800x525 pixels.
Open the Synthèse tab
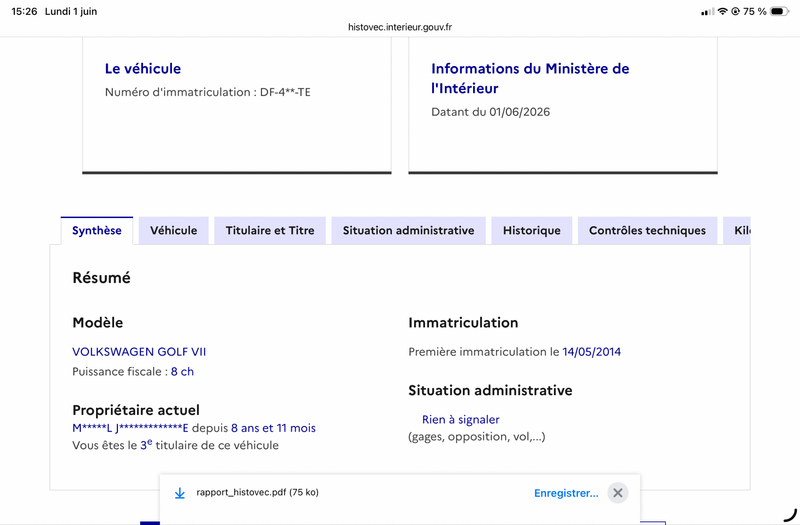(97, 231)
